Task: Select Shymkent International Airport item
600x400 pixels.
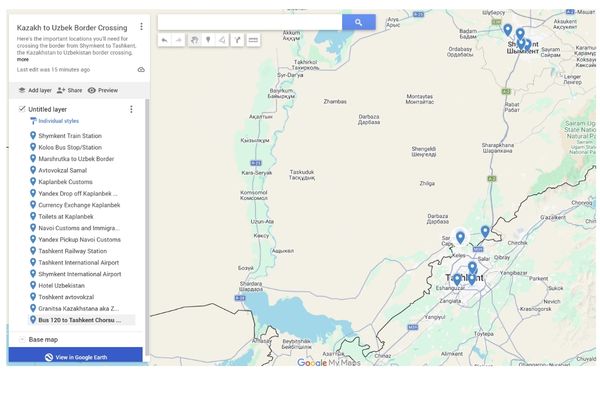Action: (80, 274)
